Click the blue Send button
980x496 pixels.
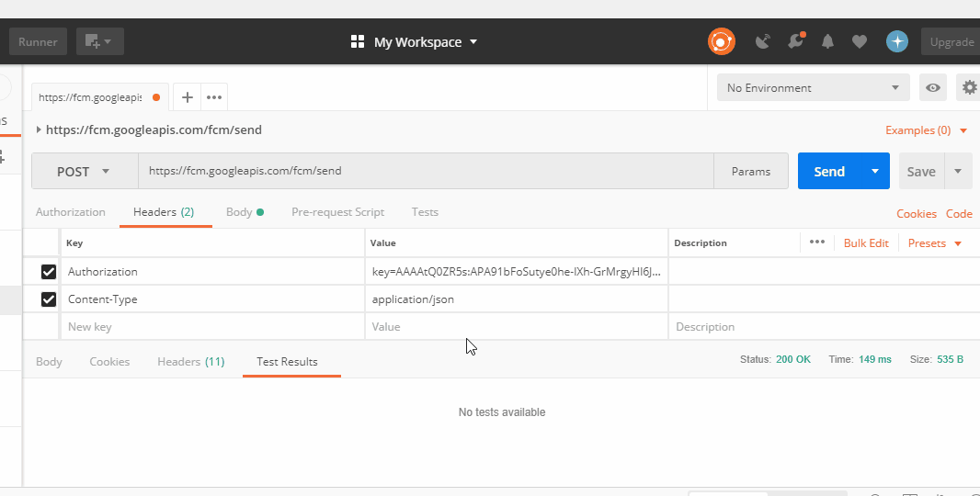click(x=829, y=171)
